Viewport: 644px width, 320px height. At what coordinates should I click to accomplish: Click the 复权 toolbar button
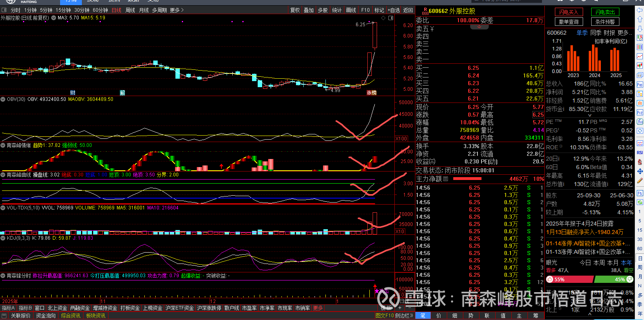(295, 10)
